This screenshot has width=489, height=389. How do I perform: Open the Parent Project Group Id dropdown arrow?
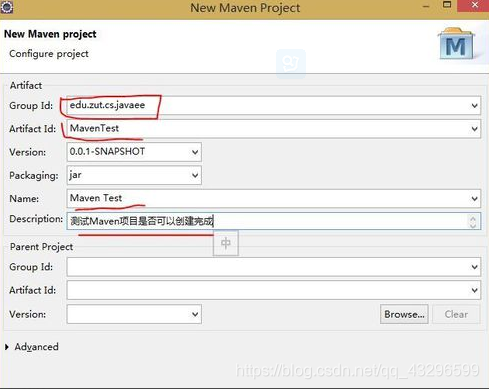tap(474, 267)
